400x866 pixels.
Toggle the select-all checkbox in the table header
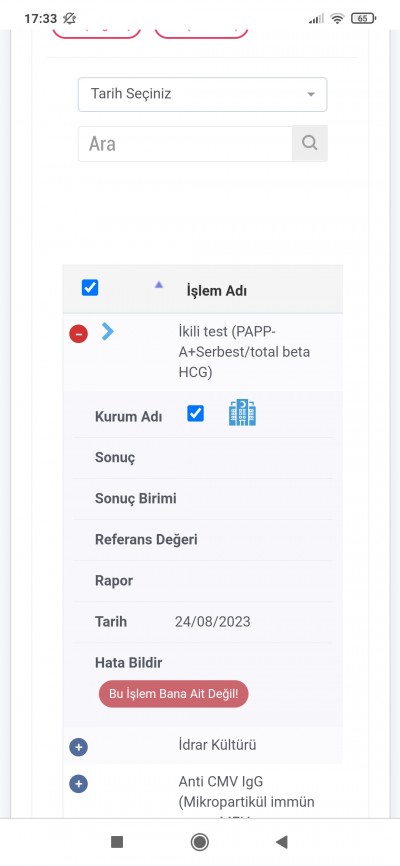click(x=90, y=288)
